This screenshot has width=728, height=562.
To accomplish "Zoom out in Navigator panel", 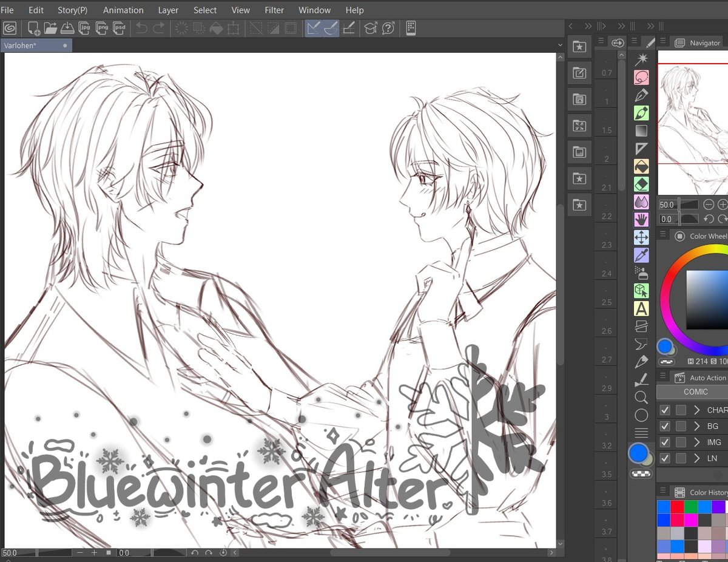I will [708, 205].
